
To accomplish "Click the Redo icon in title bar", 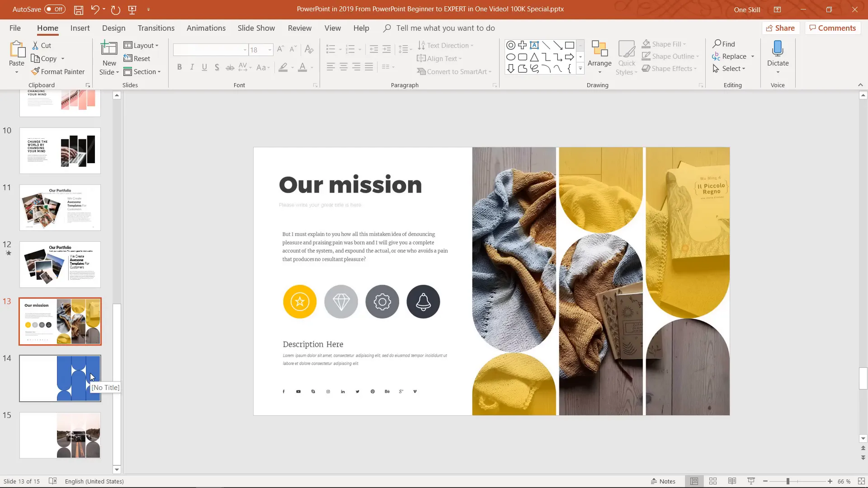I will [x=115, y=9].
